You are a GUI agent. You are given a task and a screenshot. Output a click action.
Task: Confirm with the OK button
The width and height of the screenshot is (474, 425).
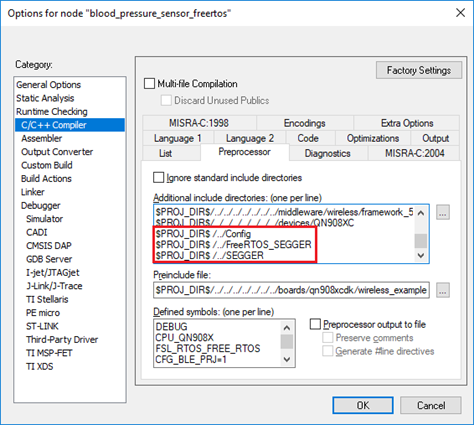tap(363, 405)
